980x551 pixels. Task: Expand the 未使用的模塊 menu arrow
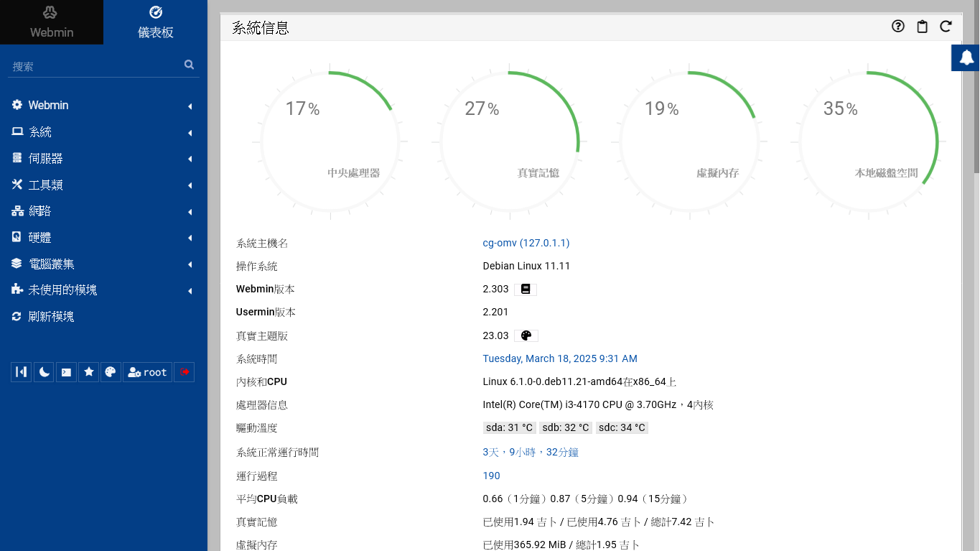190,291
